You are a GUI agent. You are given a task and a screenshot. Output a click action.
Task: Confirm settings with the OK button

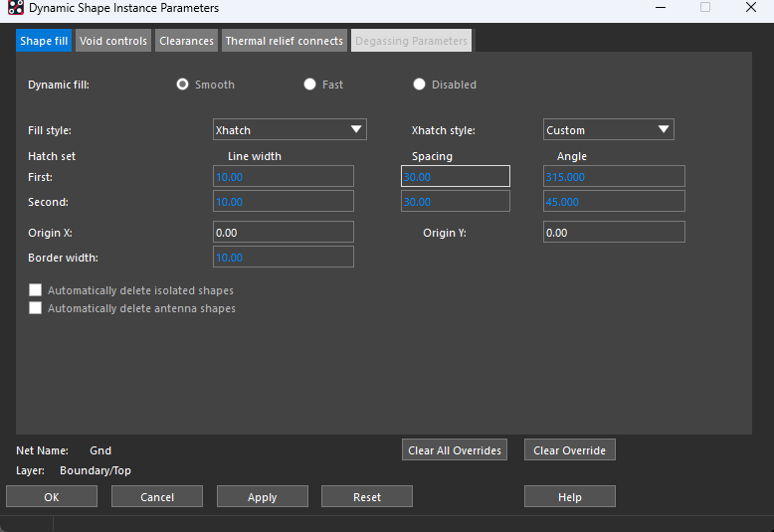pos(52,497)
